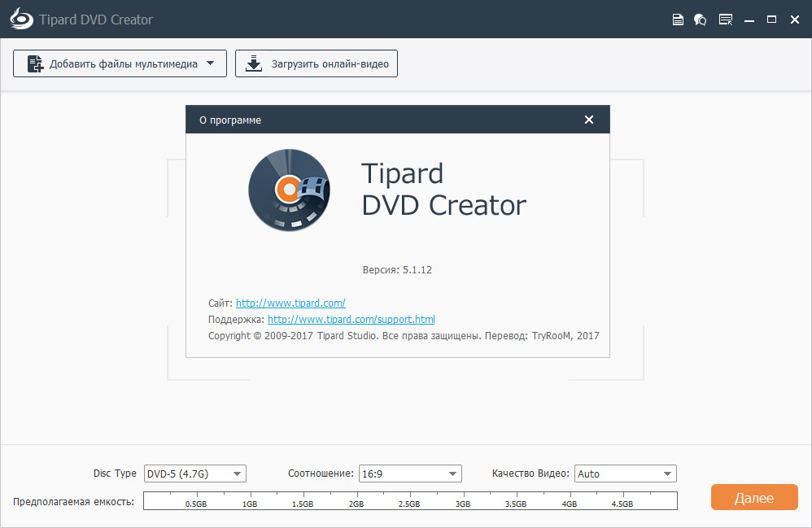Minimize the Tipard DVD Creator window
812x528 pixels.
pos(749,20)
